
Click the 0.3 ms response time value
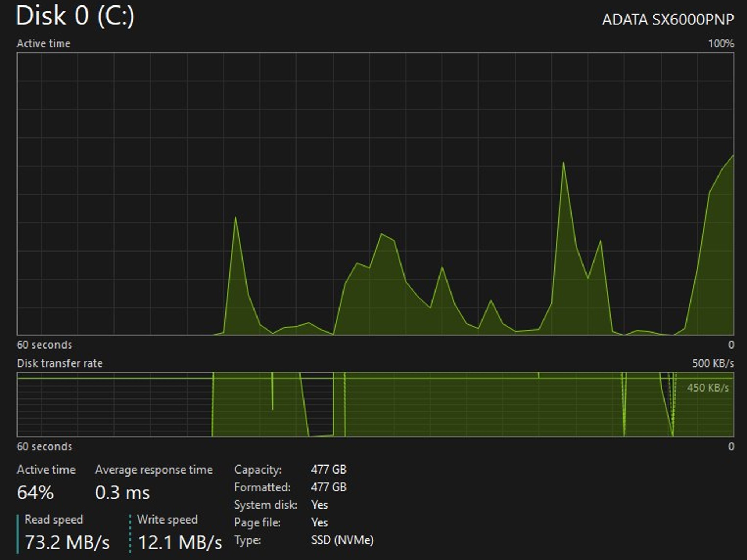[122, 493]
